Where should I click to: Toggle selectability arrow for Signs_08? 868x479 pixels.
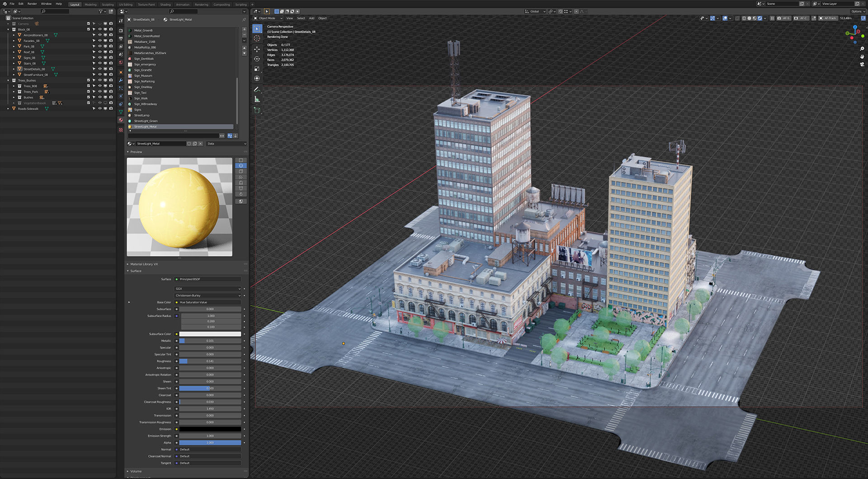click(x=94, y=57)
